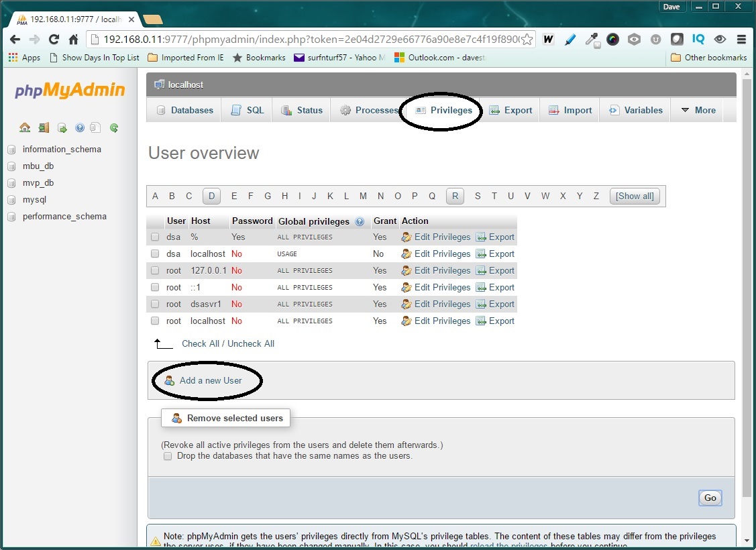Check the box for user dsa localhost

pos(155,254)
